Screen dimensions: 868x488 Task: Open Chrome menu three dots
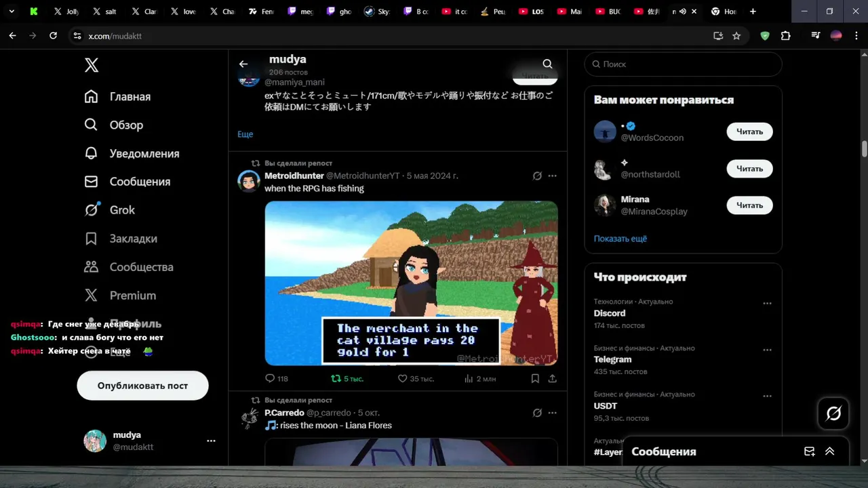pyautogui.click(x=856, y=36)
